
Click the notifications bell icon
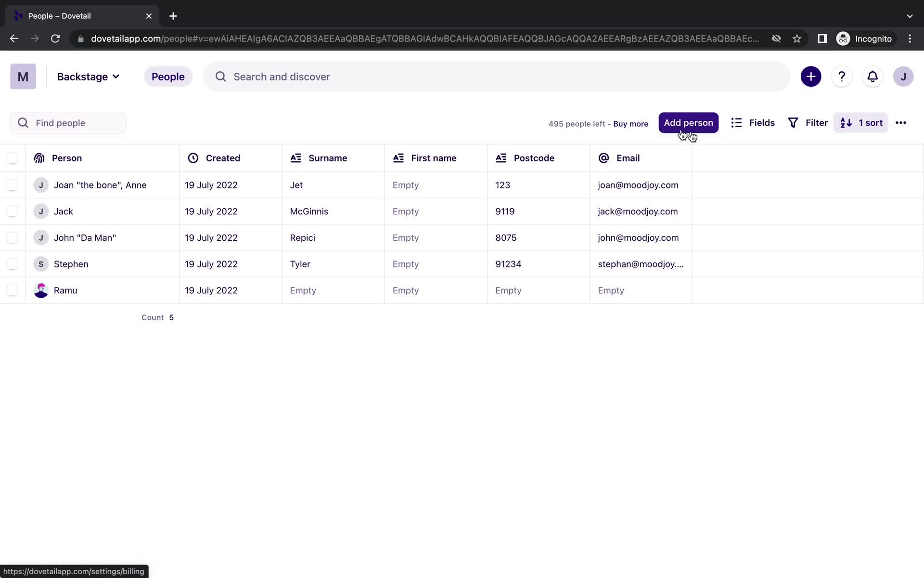pos(872,77)
